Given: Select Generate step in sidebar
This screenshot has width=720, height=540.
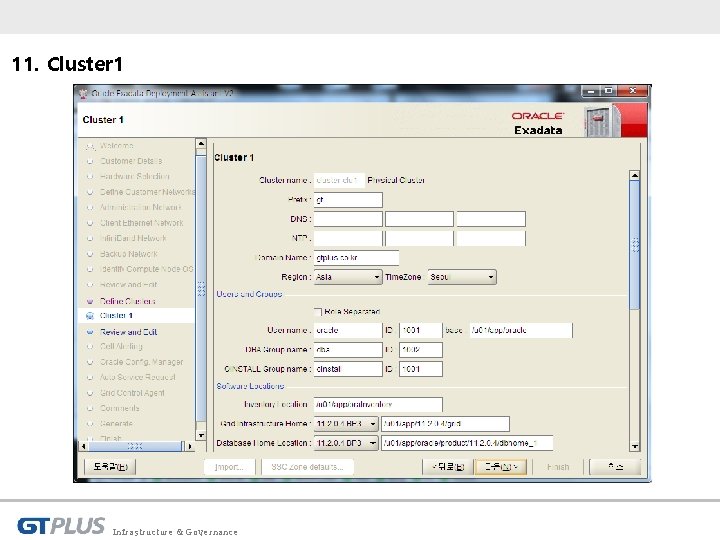Looking at the screenshot, I should [116, 423].
